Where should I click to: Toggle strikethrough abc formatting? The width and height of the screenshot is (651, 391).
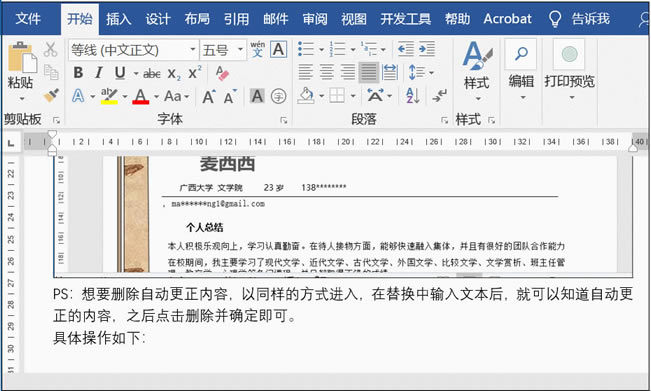click(x=152, y=74)
